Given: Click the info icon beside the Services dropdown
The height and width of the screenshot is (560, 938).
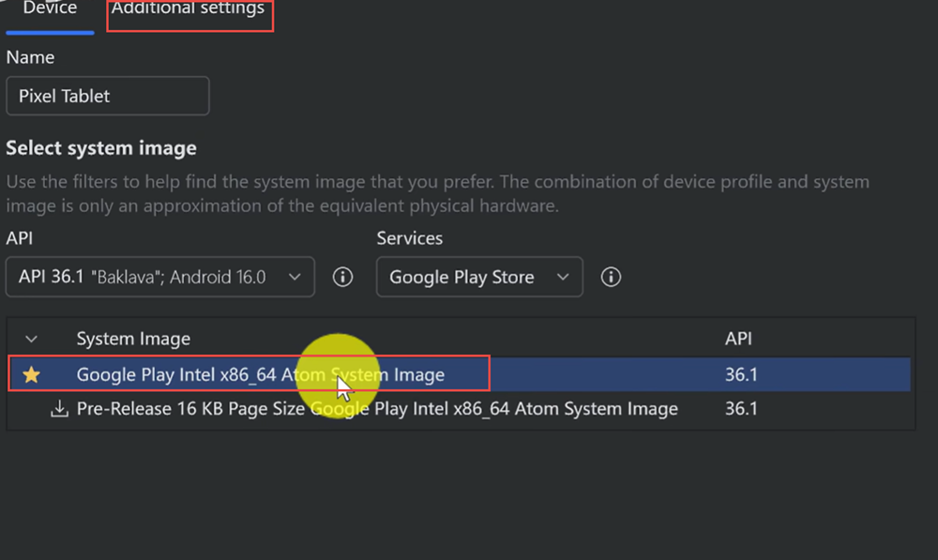Looking at the screenshot, I should (611, 278).
